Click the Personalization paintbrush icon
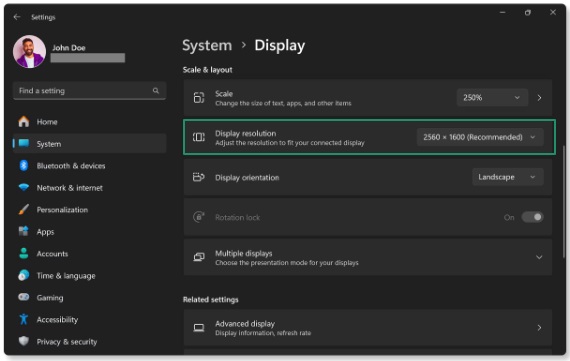Screen dimensions: 570x361 (24, 209)
